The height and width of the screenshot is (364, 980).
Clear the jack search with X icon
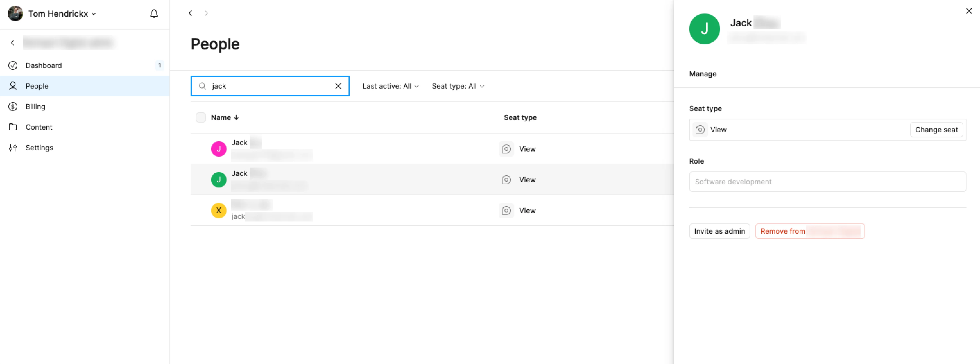(338, 86)
